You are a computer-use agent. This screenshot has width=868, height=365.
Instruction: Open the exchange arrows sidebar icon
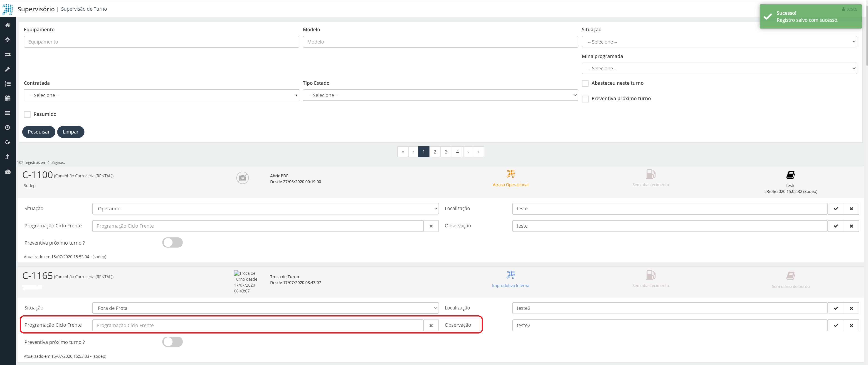[7, 54]
